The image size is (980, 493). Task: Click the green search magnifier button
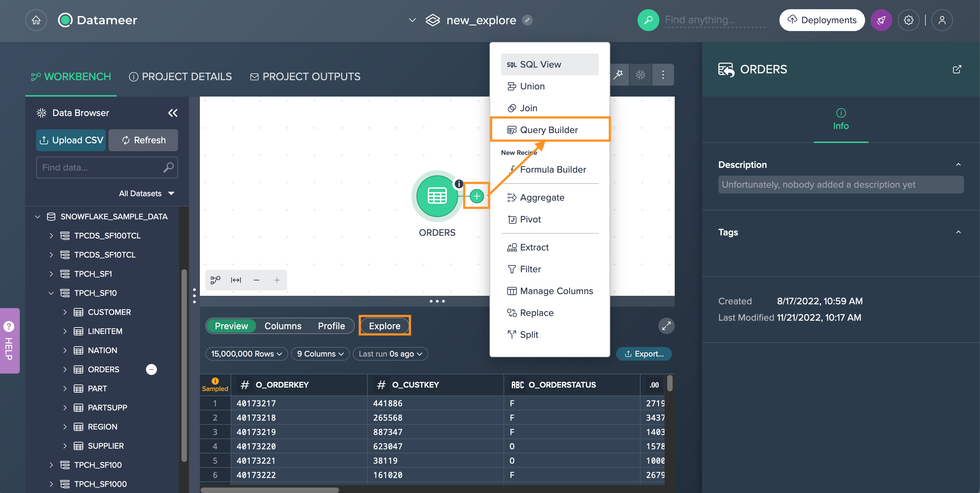click(x=648, y=20)
